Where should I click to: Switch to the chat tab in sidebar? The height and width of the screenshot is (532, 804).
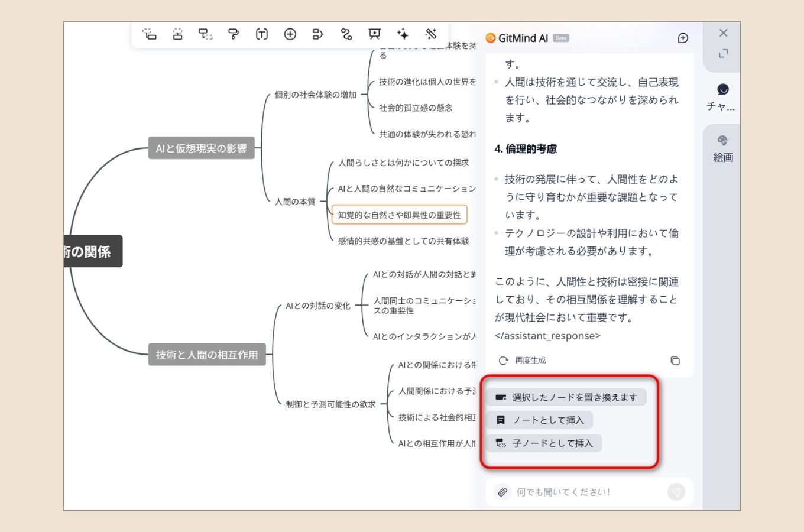coord(722,98)
